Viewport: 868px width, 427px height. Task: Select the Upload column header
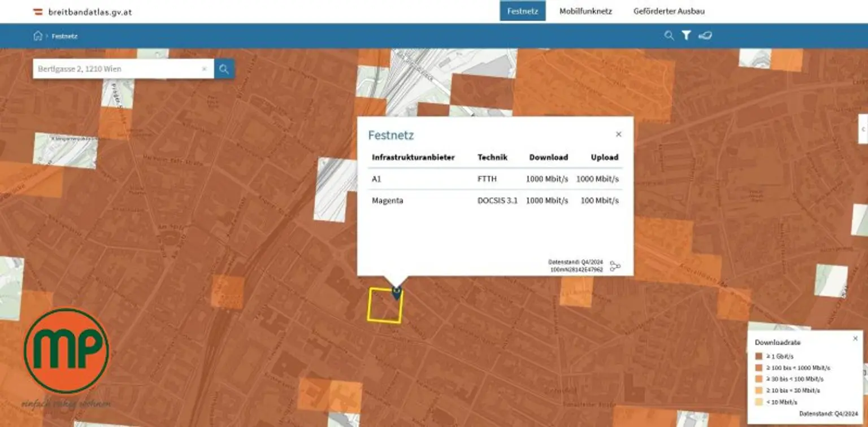pos(605,157)
